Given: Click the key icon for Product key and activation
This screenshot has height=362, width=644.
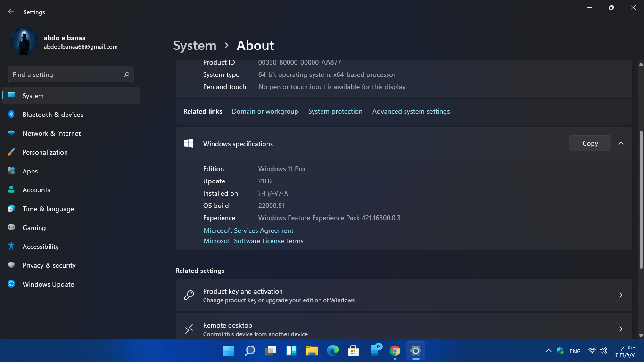Looking at the screenshot, I should tap(189, 295).
